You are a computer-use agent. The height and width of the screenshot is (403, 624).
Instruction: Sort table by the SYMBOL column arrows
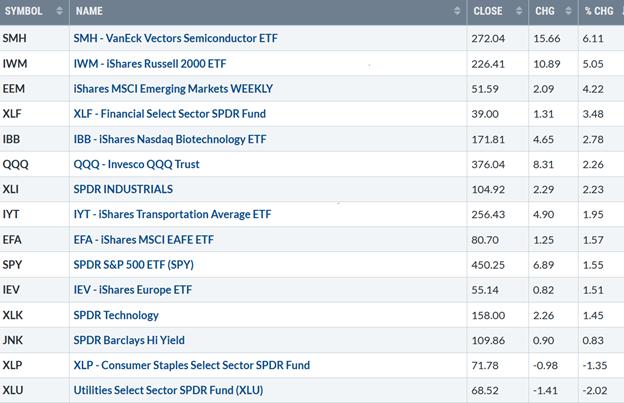click(x=59, y=12)
